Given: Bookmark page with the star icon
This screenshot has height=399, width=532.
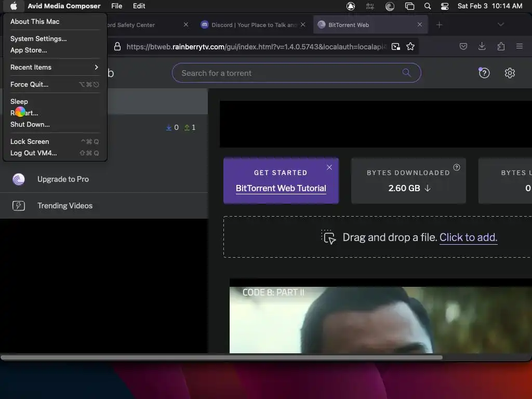Looking at the screenshot, I should 410,46.
